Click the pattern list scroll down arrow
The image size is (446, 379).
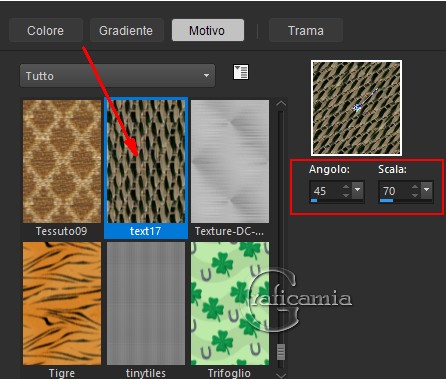click(281, 375)
